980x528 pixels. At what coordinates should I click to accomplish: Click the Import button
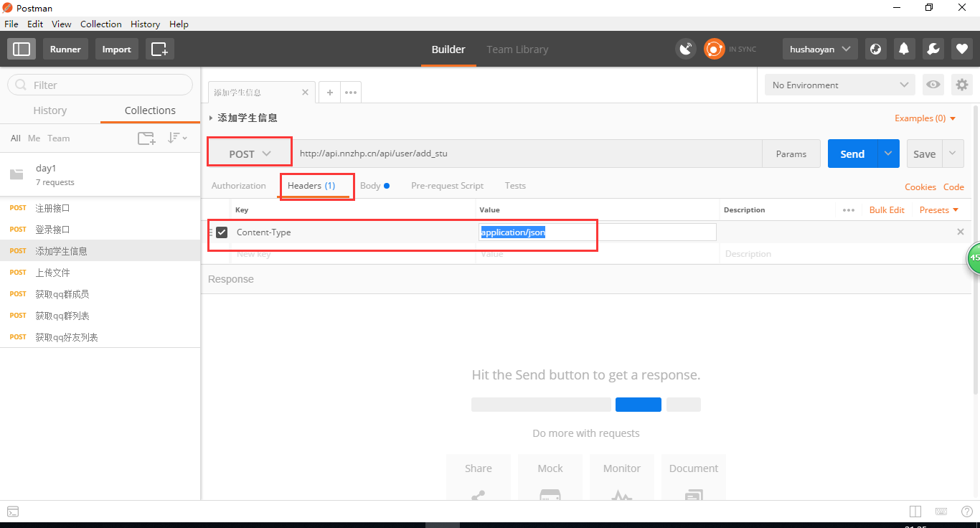(116, 49)
